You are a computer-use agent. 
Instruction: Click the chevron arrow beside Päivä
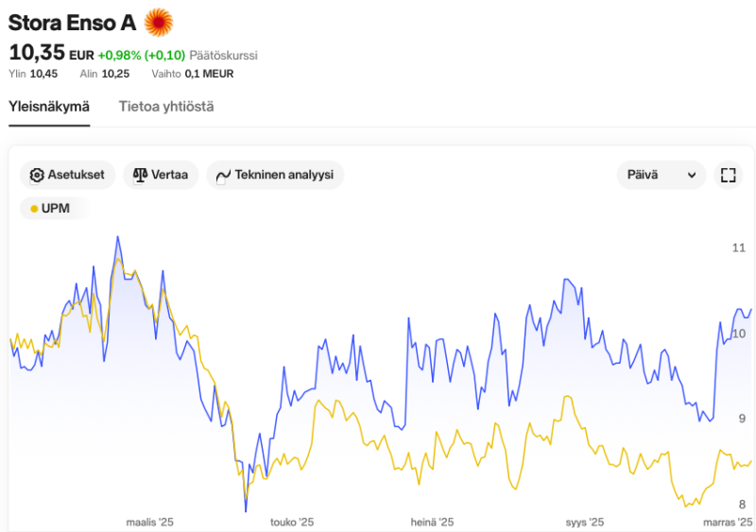pos(692,175)
